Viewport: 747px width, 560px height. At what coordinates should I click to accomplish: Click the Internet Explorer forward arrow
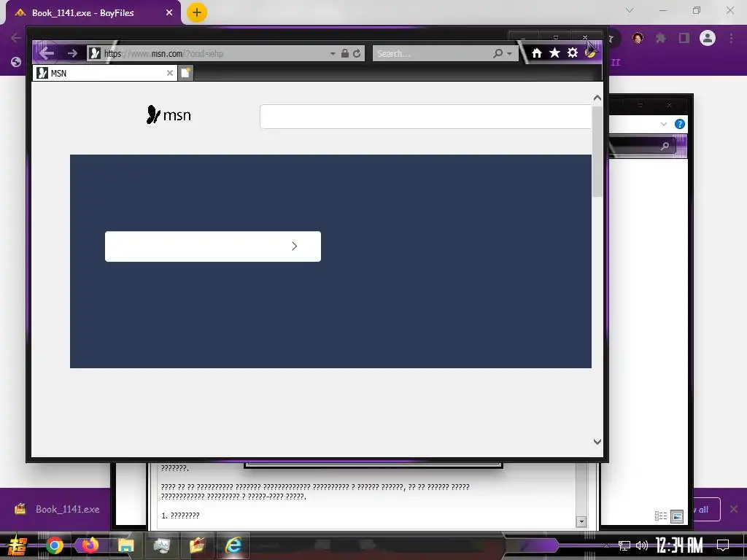point(72,53)
